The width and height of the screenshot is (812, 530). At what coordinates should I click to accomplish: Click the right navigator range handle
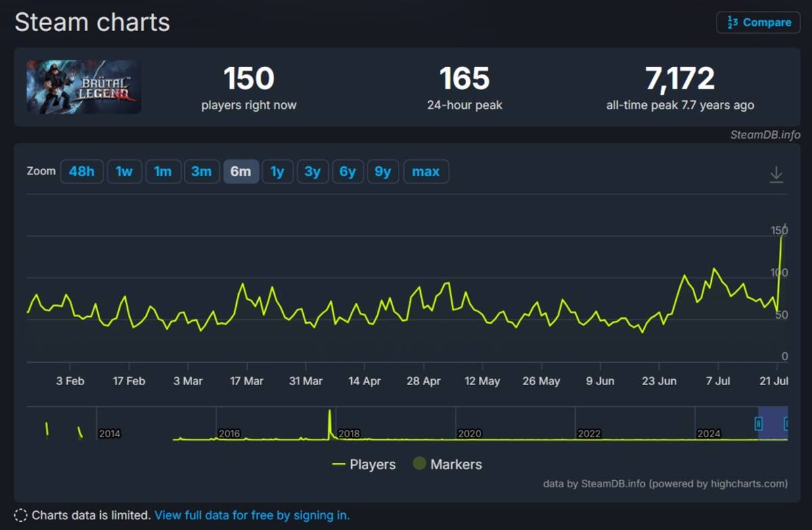[787, 424]
